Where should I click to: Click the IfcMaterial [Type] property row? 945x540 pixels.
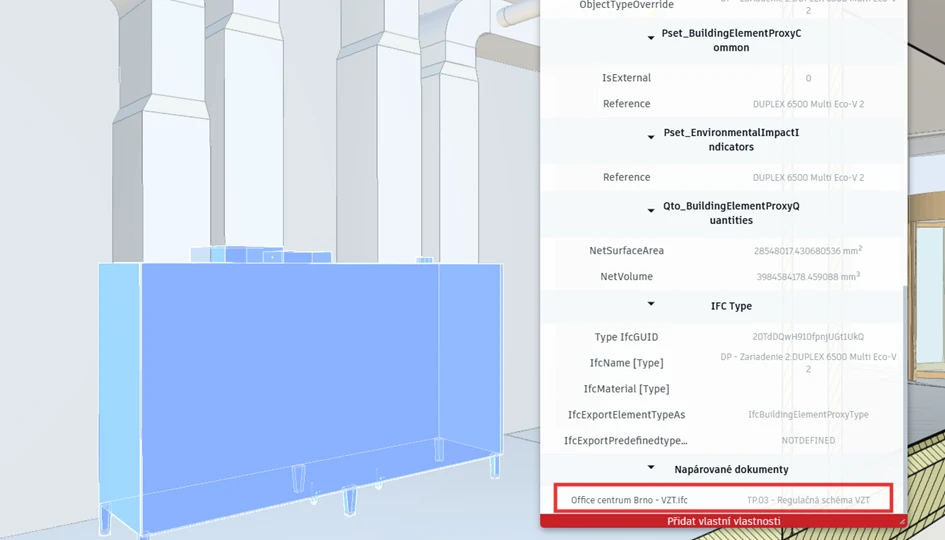pos(626,389)
